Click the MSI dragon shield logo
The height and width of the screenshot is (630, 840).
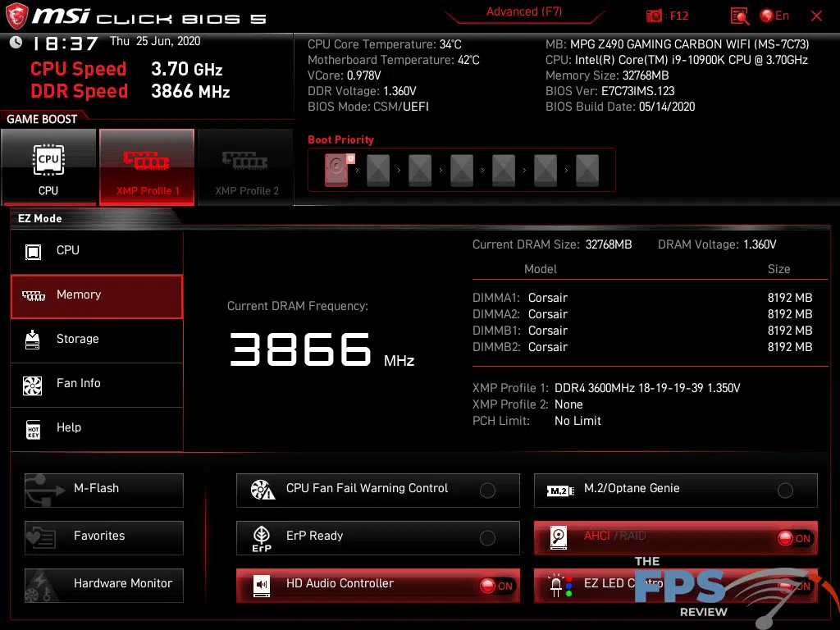point(16,16)
